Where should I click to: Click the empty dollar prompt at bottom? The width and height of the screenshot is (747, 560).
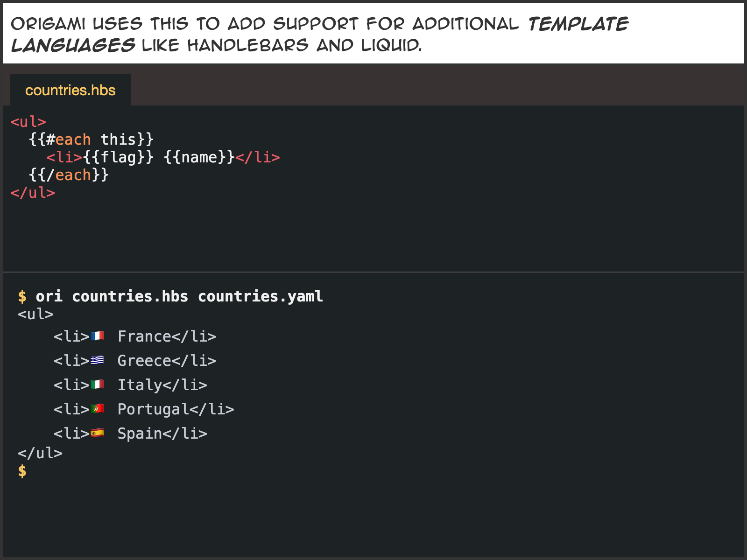[22, 471]
